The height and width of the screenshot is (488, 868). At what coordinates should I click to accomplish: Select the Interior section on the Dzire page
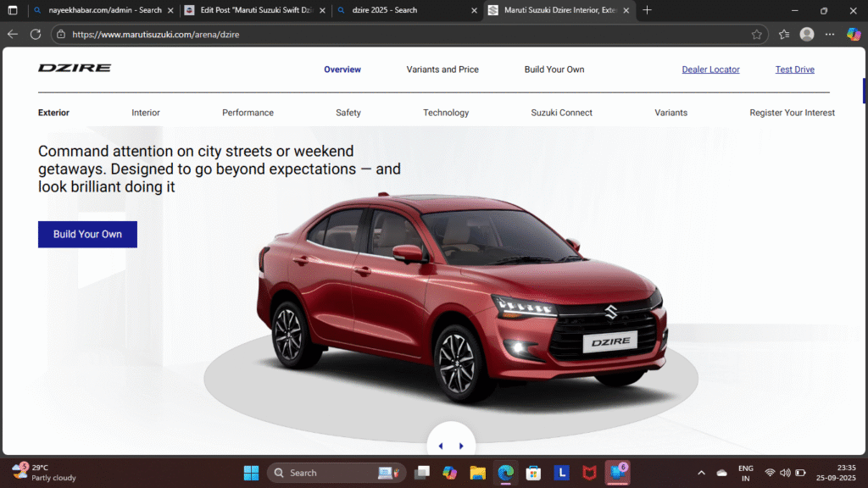point(145,112)
